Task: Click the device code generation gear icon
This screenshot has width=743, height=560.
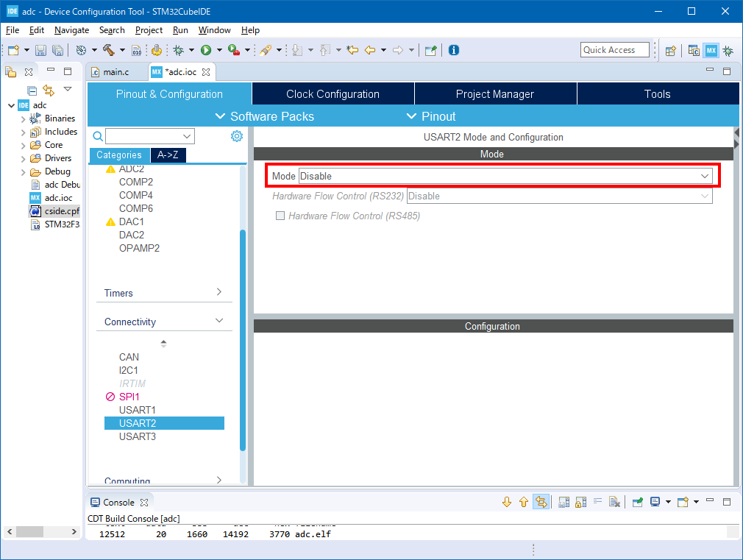Action: click(x=157, y=50)
